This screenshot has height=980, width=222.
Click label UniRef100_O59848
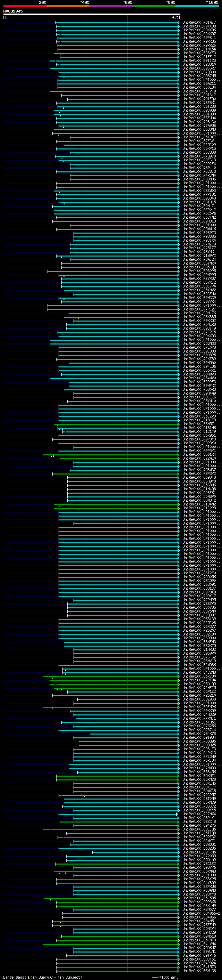point(199,477)
